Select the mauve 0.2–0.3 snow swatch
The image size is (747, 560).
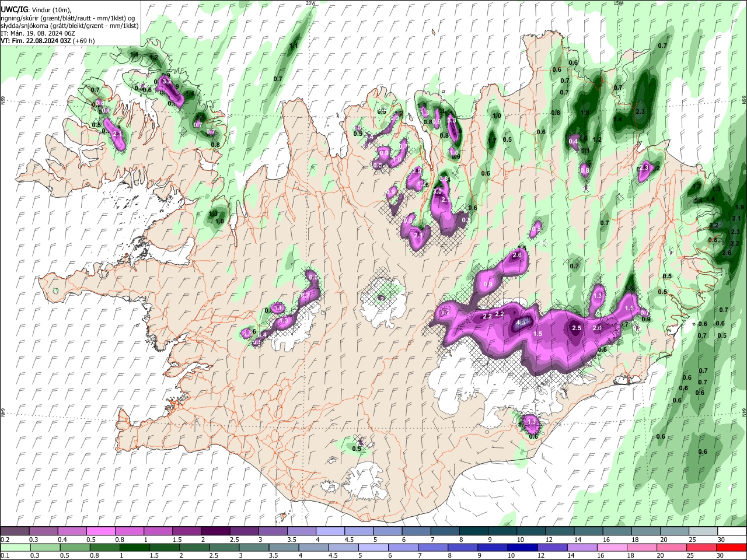(16, 531)
